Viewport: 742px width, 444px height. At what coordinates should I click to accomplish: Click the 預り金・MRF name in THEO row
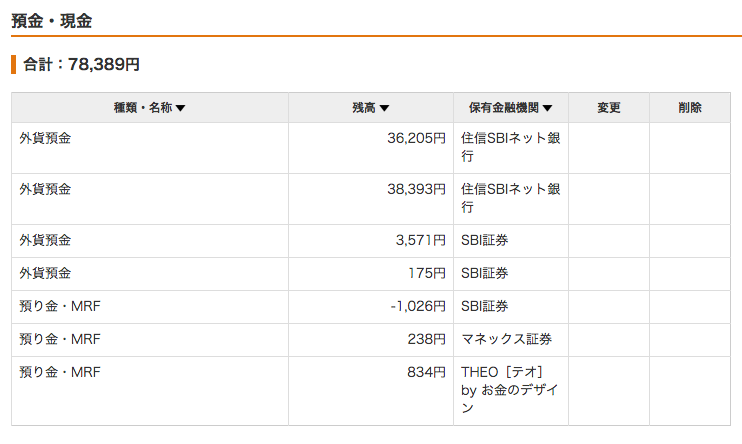click(x=60, y=373)
